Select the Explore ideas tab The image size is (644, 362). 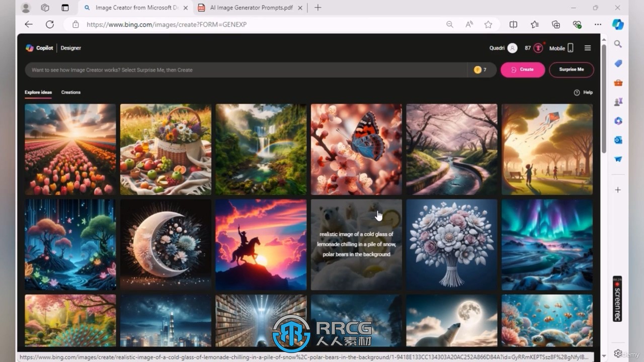38,93
